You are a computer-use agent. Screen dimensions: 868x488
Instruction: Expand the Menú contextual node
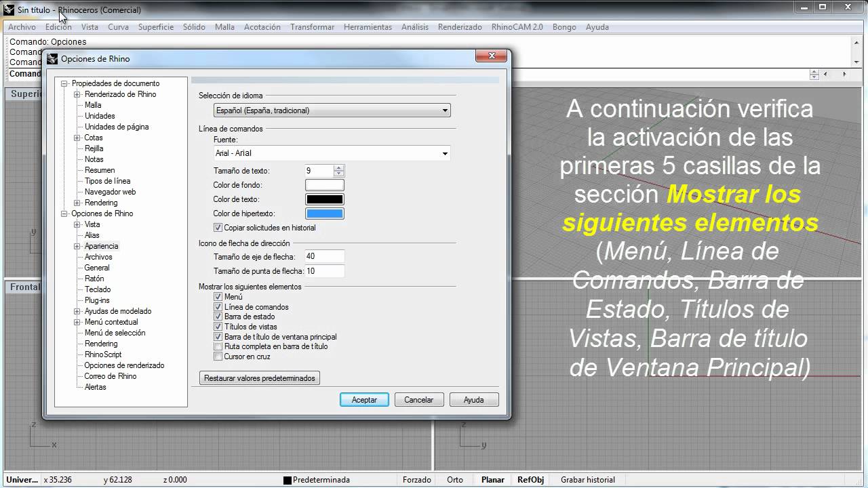click(x=77, y=322)
